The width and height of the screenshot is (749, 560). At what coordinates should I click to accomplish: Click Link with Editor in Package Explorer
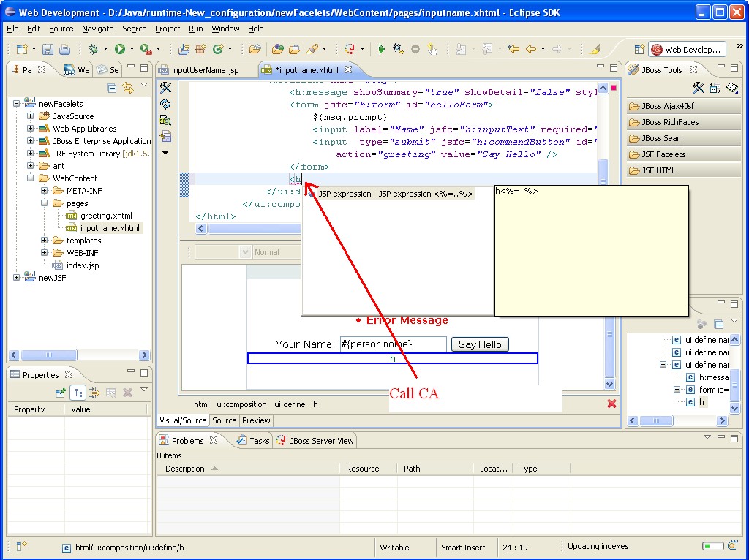128,88
